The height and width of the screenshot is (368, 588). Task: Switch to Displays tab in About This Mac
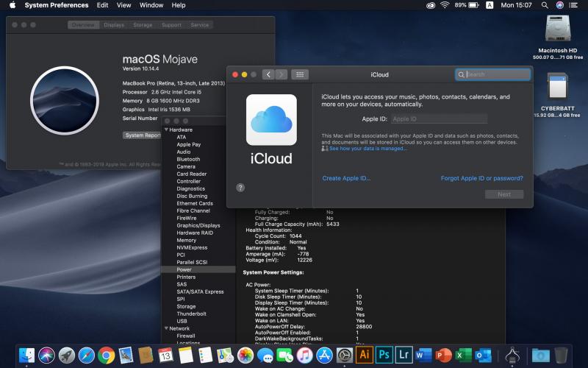[114, 25]
